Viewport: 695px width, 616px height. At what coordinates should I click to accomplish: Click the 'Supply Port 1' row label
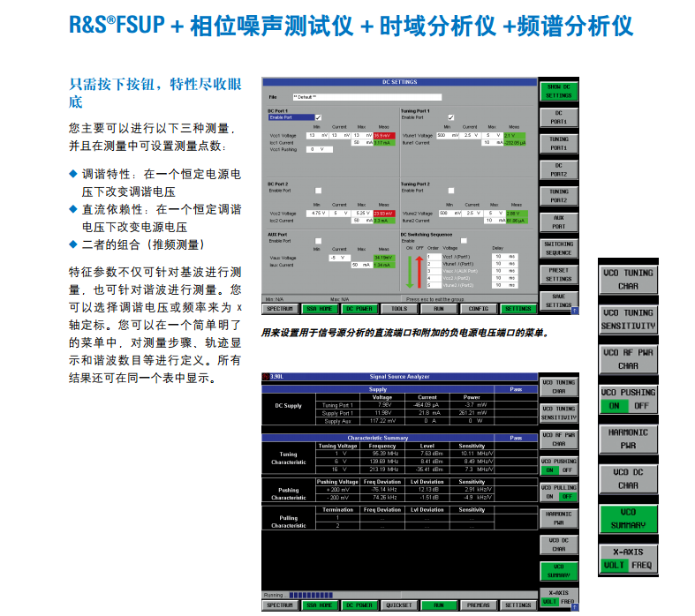point(337,413)
